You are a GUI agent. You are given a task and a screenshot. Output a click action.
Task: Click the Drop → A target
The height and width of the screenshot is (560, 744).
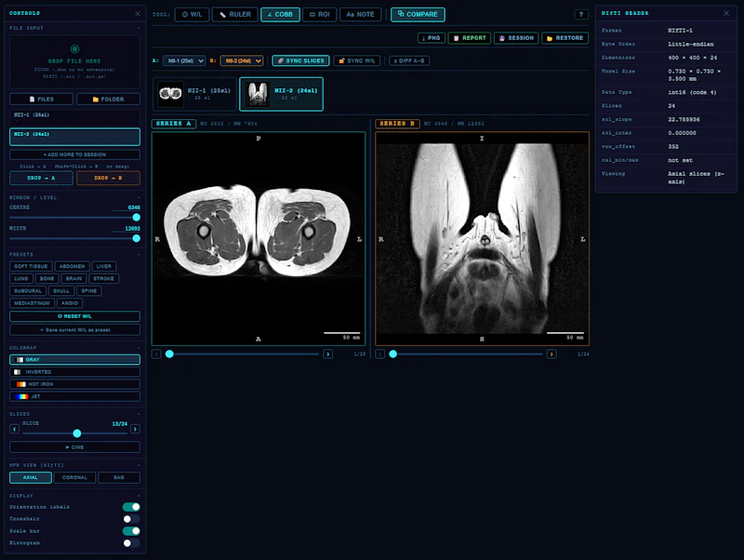[x=41, y=178]
